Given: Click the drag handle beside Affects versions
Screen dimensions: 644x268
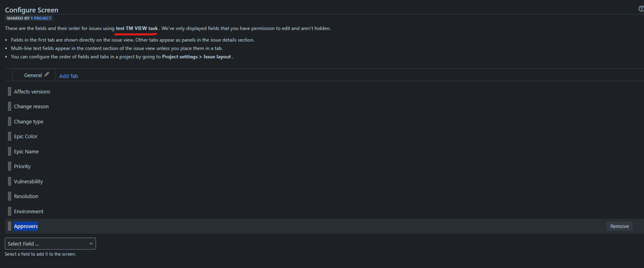Looking at the screenshot, I should [10, 91].
